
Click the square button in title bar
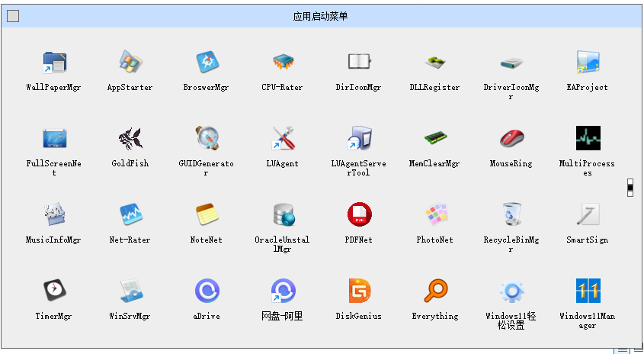[x=13, y=16]
